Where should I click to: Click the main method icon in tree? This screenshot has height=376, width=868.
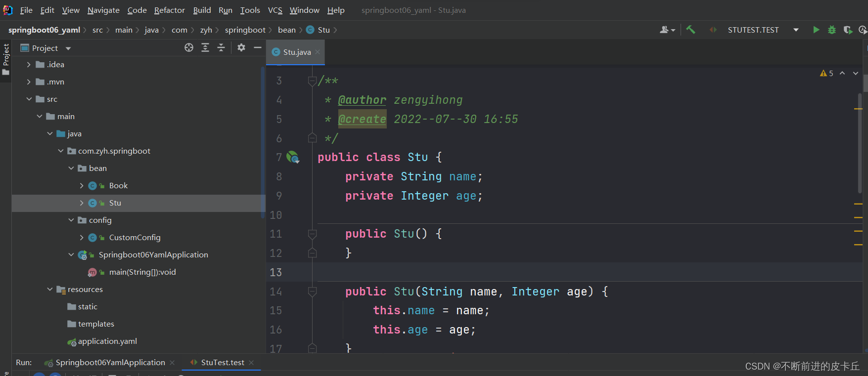[92, 272]
